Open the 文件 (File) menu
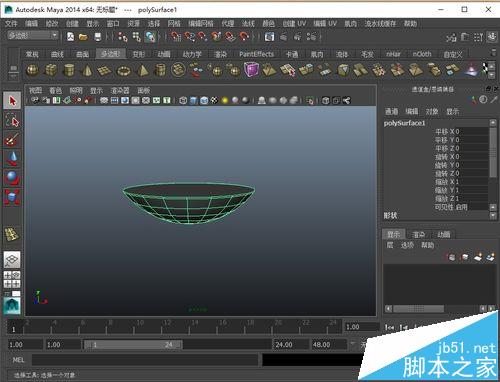This screenshot has width=500, height=382. [11, 24]
